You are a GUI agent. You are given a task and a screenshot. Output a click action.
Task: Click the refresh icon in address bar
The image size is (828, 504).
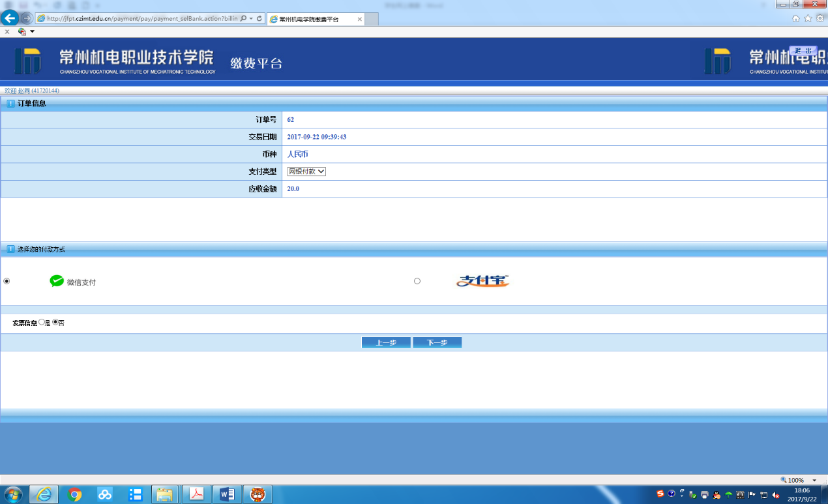tap(259, 19)
